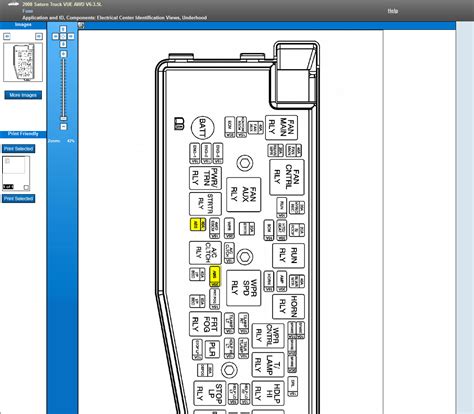The height and width of the screenshot is (414, 474).
Task: Click the FAN CNTRL RLY relay label
Action: 287,177
